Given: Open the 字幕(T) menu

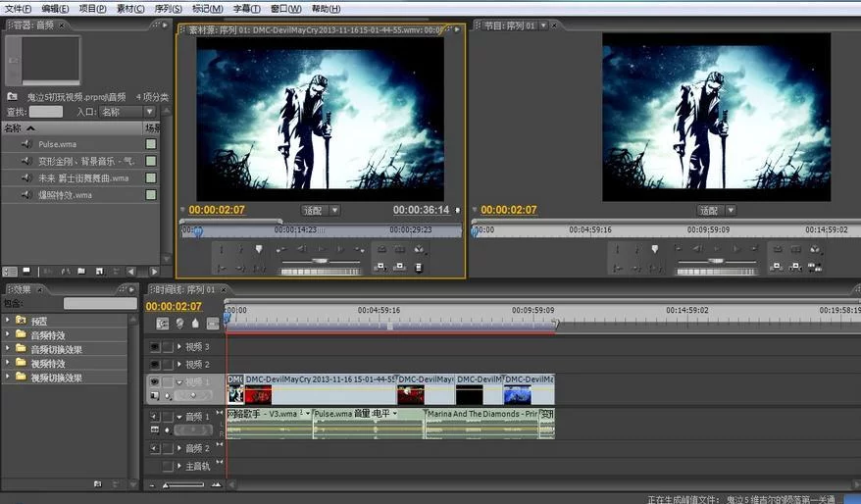Looking at the screenshot, I should pos(246,9).
